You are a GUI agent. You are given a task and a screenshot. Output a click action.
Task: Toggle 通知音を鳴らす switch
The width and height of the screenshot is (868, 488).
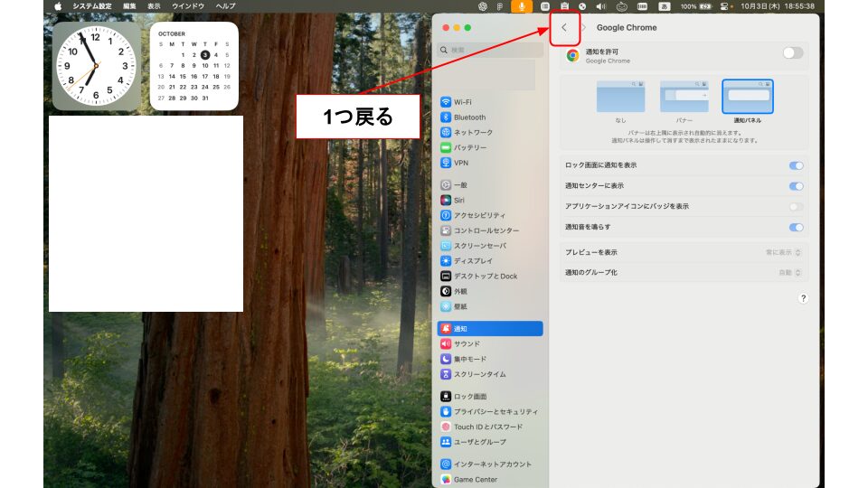pos(796,227)
